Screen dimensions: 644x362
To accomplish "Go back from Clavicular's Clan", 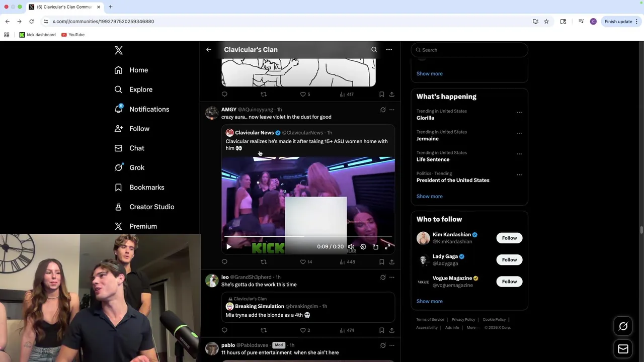I will (x=209, y=49).
